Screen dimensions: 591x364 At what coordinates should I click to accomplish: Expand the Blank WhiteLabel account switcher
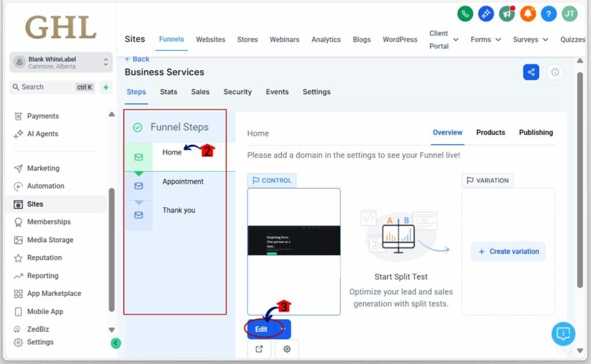(x=61, y=62)
